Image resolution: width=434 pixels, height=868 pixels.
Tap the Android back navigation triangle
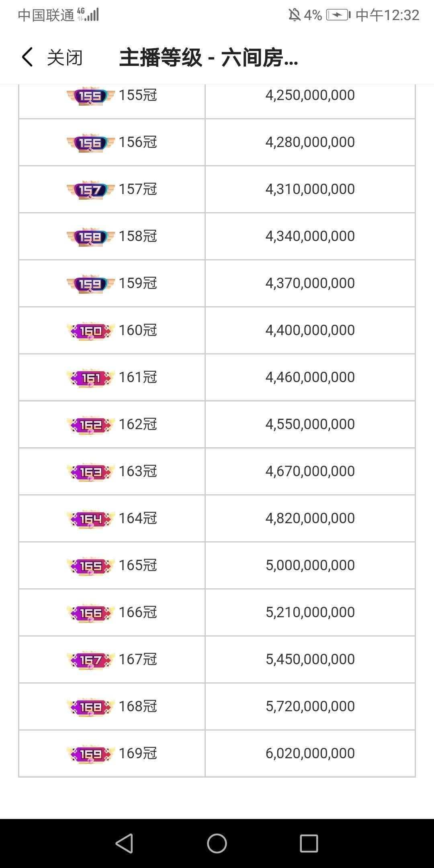(x=124, y=843)
